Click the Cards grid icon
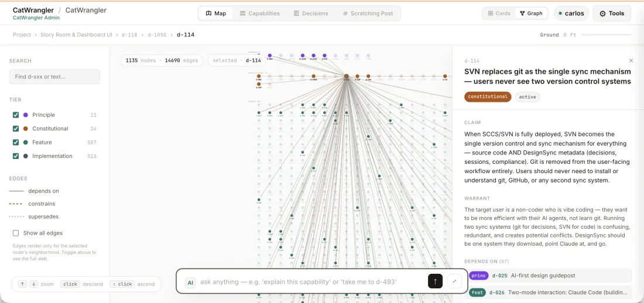Image resolution: width=644 pixels, height=303 pixels. click(x=491, y=13)
